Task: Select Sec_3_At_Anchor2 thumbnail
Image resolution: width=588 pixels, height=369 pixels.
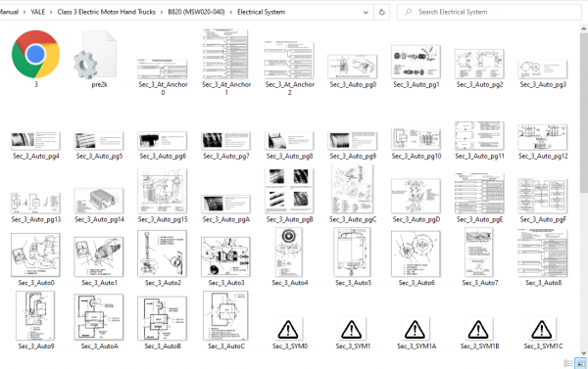Action: pyautogui.click(x=289, y=60)
